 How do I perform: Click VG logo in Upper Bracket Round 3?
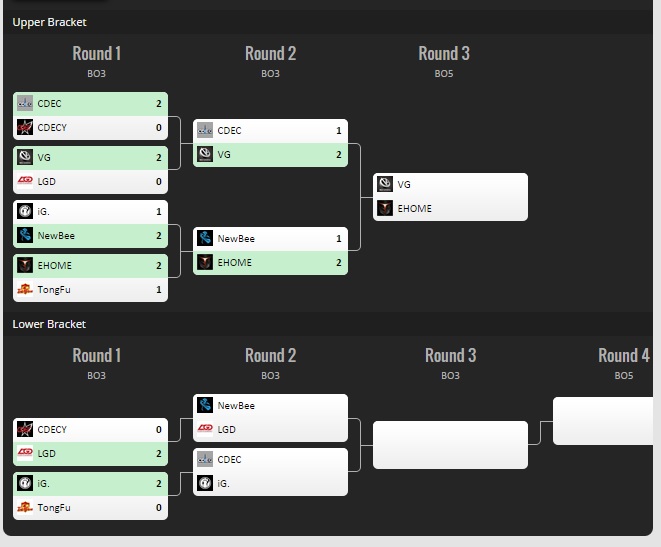(x=385, y=184)
